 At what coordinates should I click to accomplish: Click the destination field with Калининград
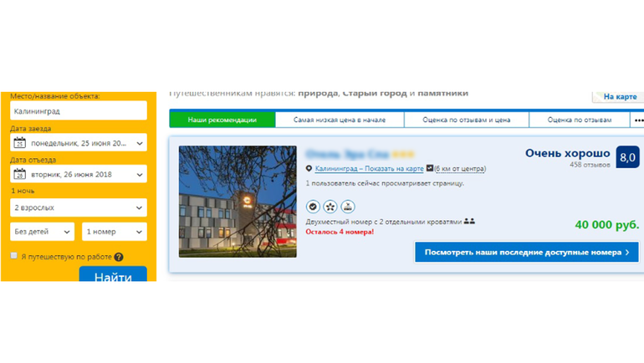(x=79, y=110)
